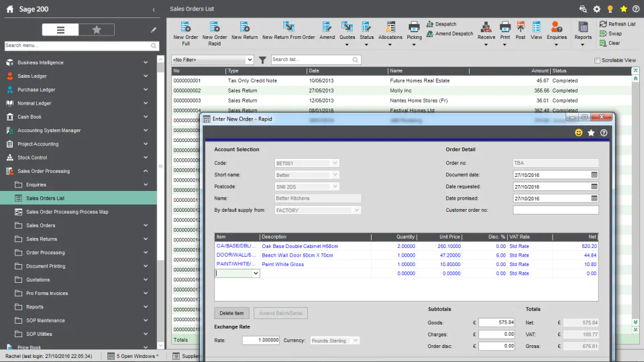Open the Document date calendar picker
644x362 pixels.
click(594, 175)
